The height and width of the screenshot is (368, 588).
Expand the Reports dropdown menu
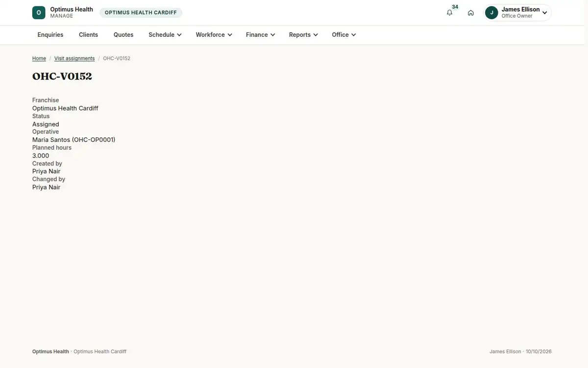click(x=303, y=35)
